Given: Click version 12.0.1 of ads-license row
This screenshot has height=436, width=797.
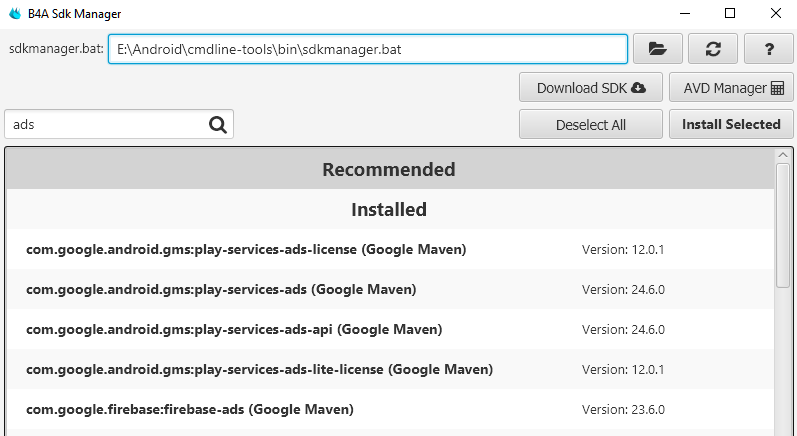Looking at the screenshot, I should [623, 250].
